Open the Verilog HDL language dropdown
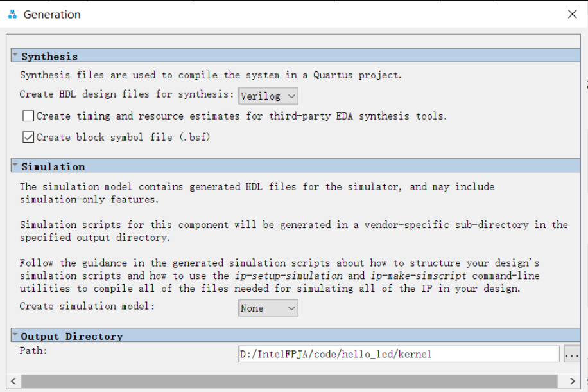The width and height of the screenshot is (588, 392). (268, 96)
